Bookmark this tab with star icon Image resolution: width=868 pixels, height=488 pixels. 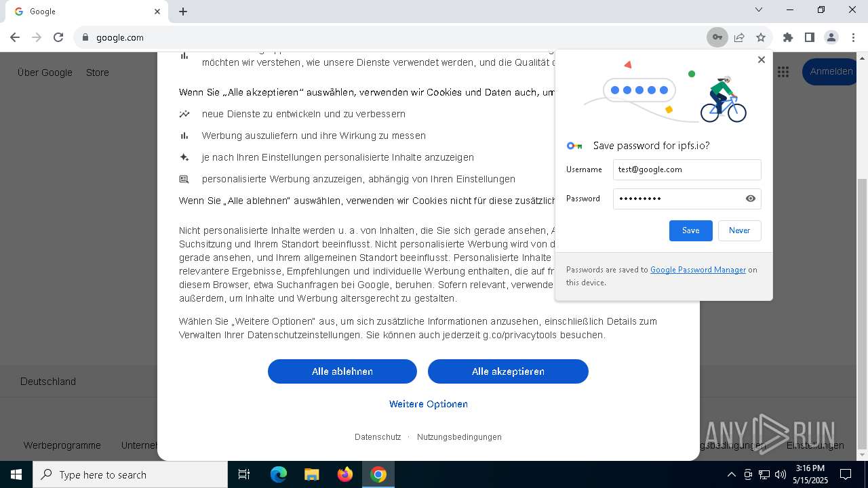coord(761,37)
